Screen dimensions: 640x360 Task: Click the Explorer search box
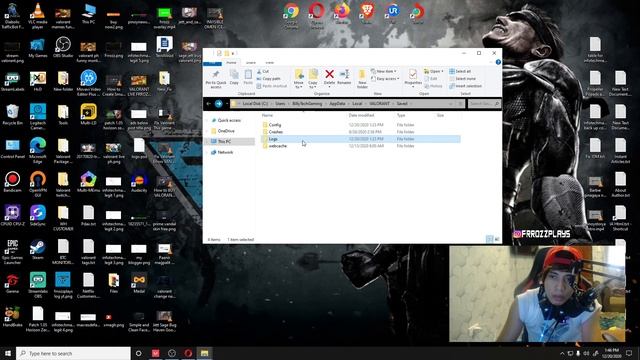coord(484,104)
